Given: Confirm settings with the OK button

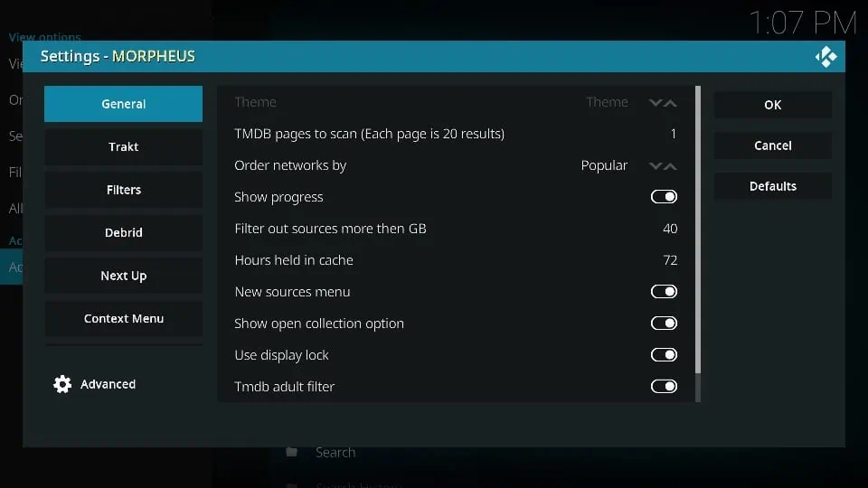Looking at the screenshot, I should 773,105.
